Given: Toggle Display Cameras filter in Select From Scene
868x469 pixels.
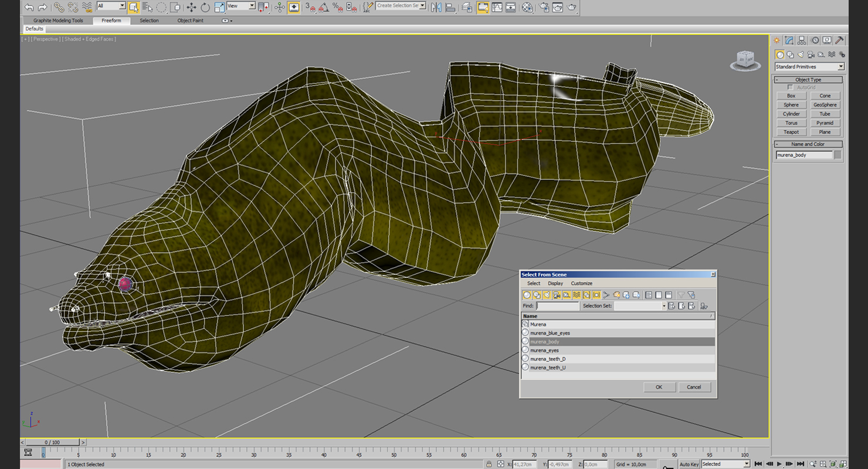Looking at the screenshot, I should pyautogui.click(x=557, y=295).
